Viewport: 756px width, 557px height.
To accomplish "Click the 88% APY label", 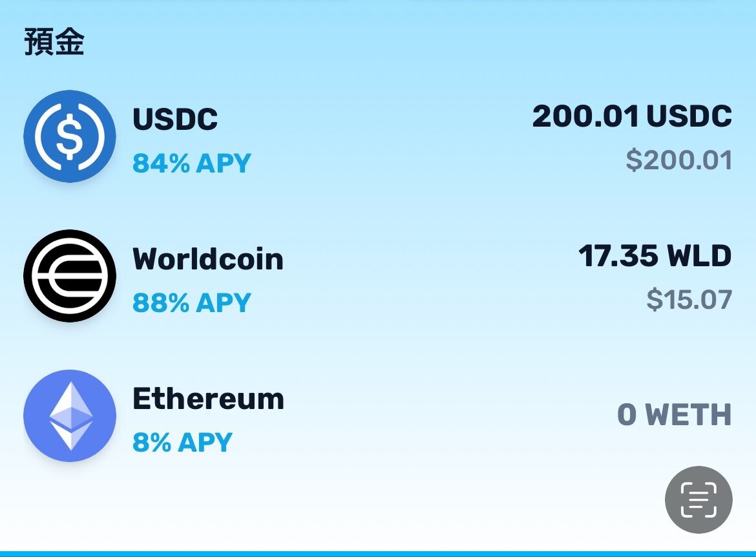I will point(192,303).
